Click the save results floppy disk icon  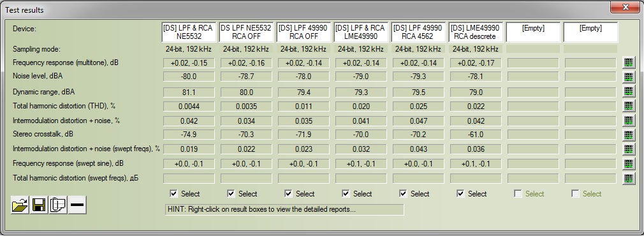39,205
